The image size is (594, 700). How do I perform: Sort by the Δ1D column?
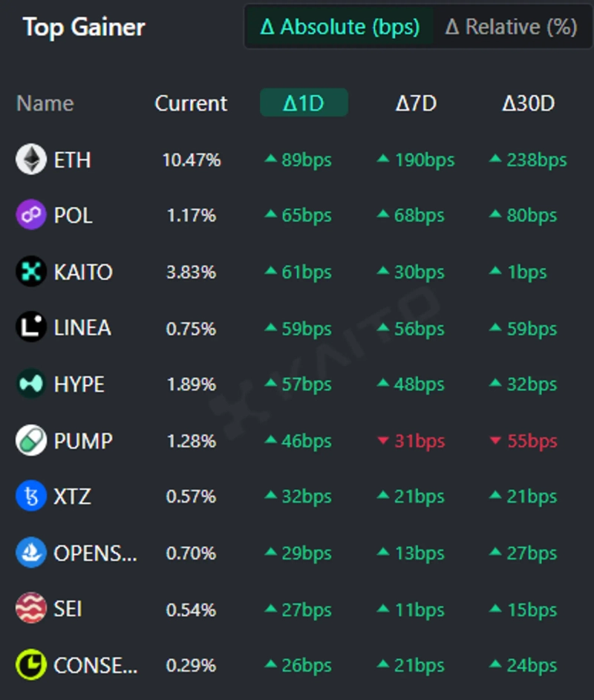click(304, 103)
